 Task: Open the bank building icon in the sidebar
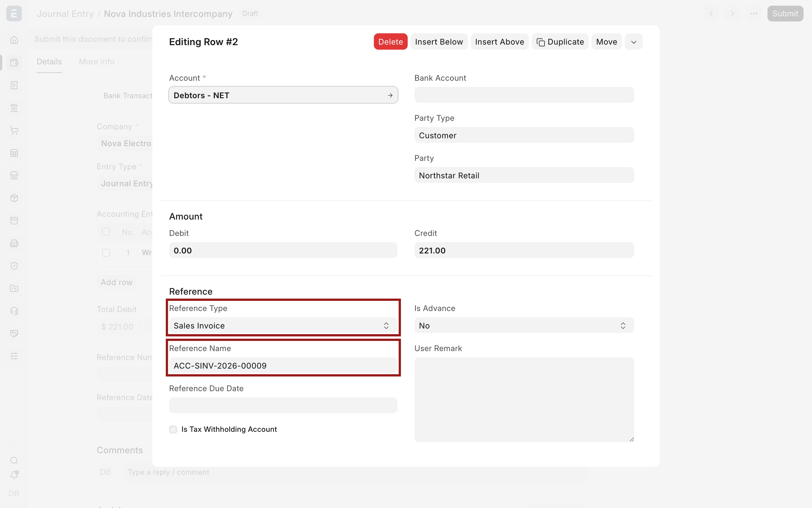coord(14,108)
